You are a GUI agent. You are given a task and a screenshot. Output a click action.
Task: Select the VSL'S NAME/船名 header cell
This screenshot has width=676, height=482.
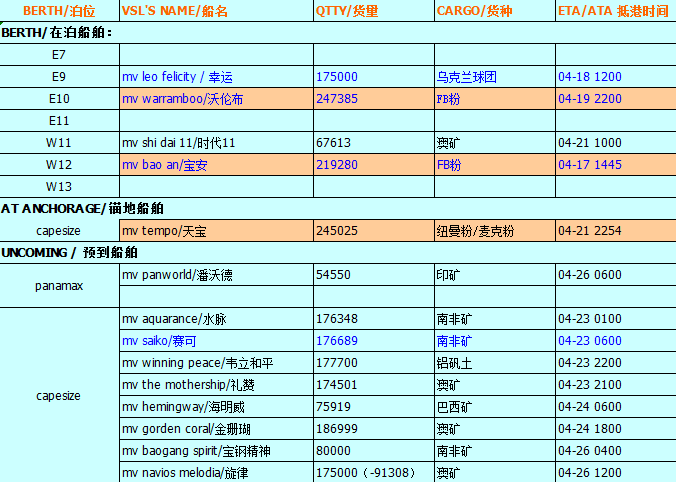216,11
